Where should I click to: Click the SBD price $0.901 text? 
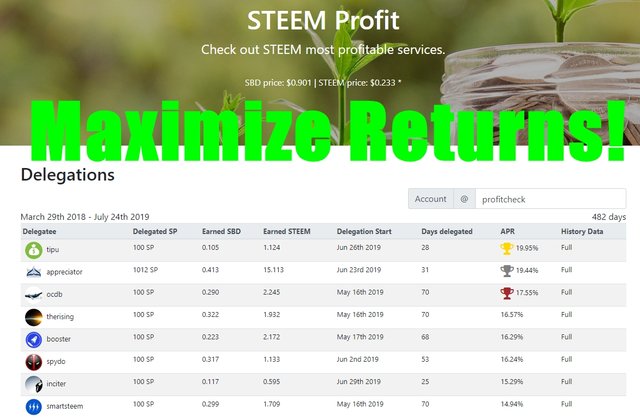tap(278, 83)
